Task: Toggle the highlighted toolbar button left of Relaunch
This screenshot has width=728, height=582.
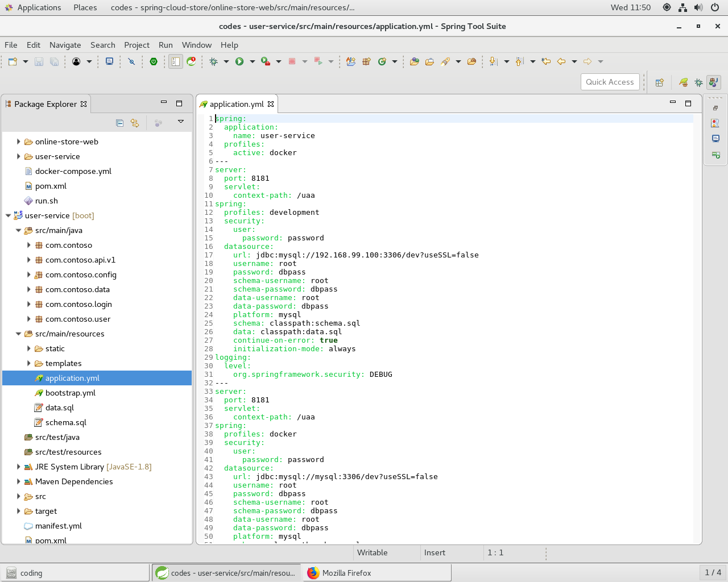Action: point(176,61)
